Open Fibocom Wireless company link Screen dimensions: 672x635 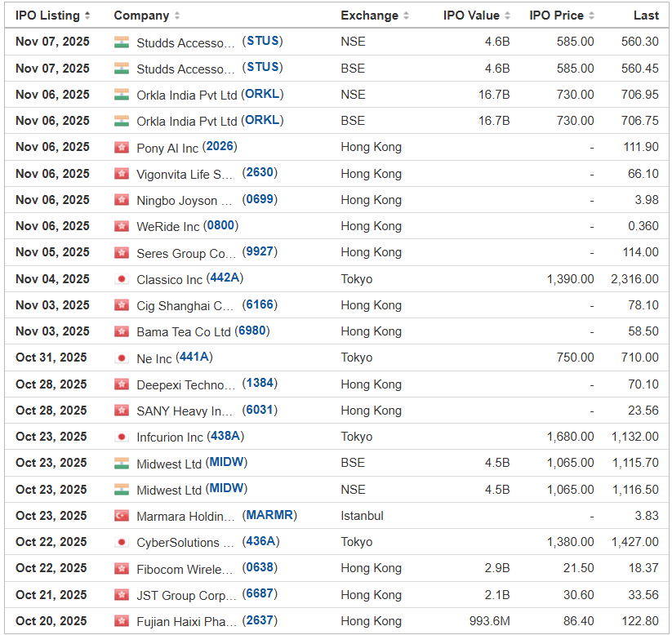185,570
